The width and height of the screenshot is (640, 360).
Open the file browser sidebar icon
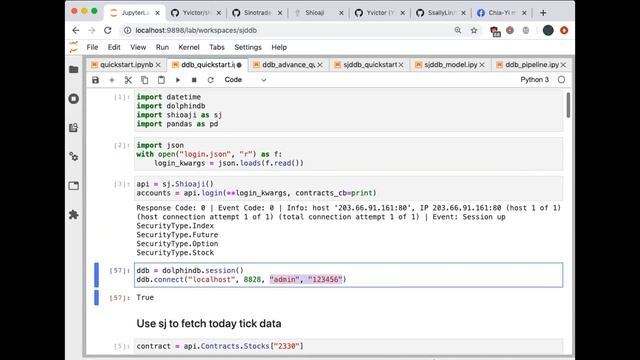click(74, 69)
